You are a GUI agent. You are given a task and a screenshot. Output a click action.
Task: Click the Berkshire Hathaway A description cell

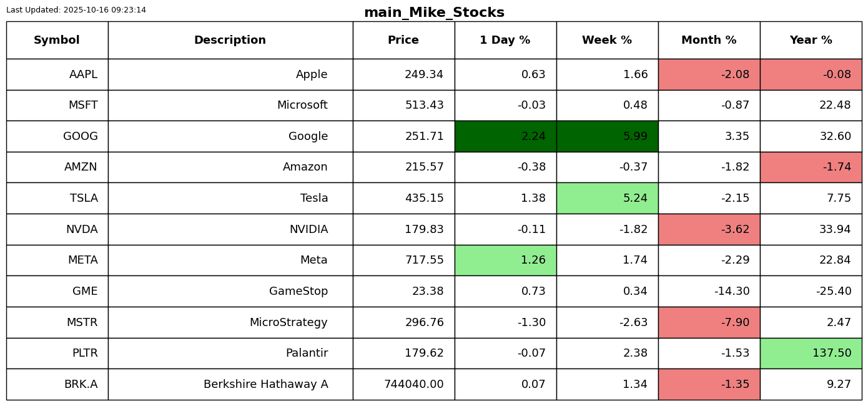[230, 384]
